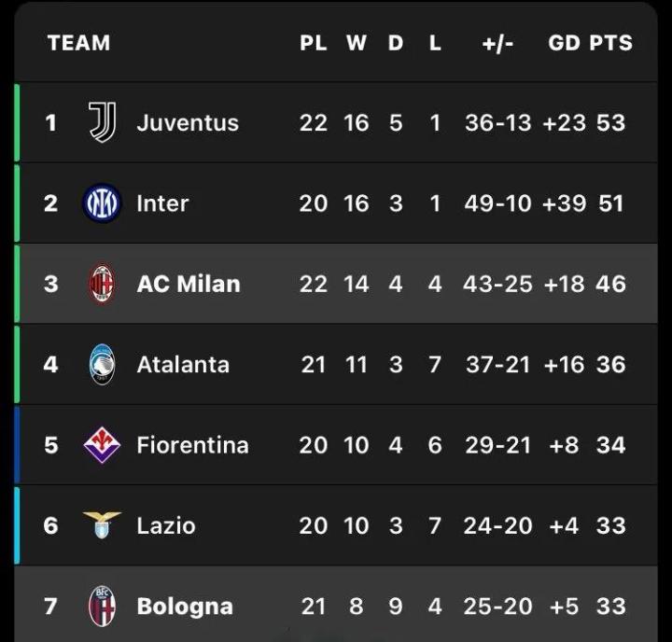Click the Juventus club logo
The height and width of the screenshot is (642, 672).
[102, 122]
